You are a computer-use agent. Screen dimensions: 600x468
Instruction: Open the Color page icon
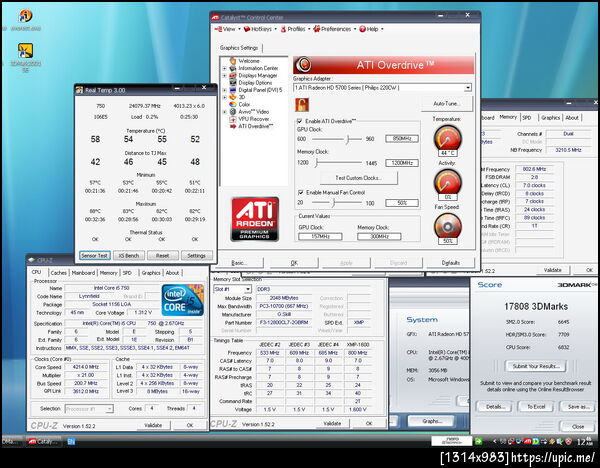click(233, 104)
